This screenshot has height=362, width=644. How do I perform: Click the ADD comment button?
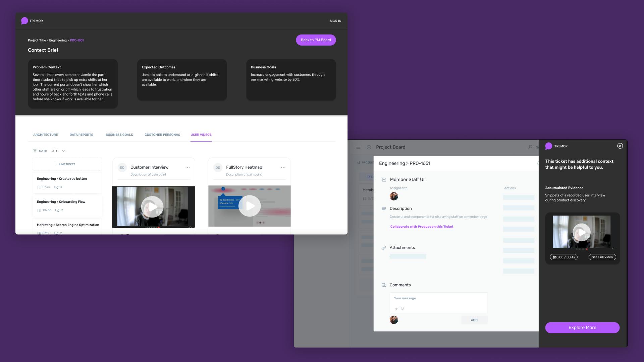[474, 320]
